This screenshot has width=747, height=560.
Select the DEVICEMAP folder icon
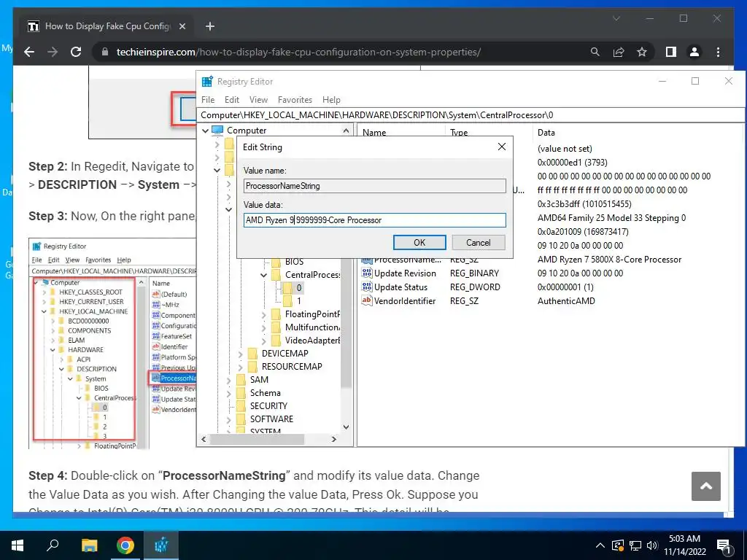pos(253,354)
